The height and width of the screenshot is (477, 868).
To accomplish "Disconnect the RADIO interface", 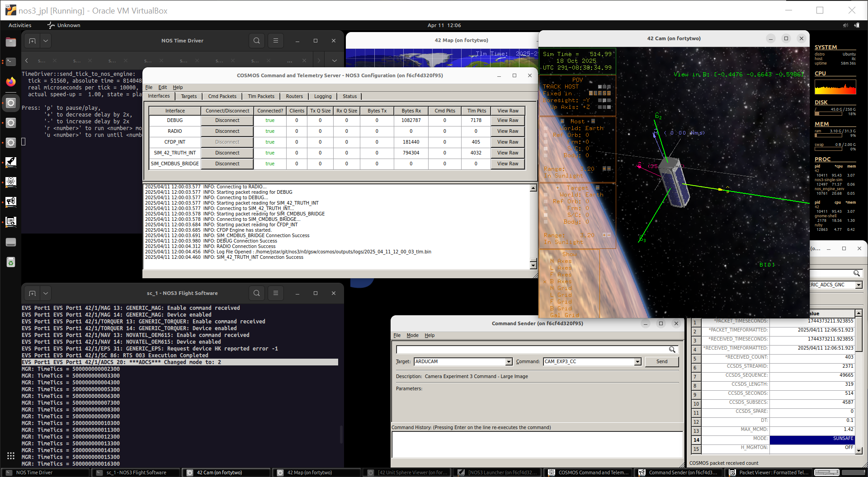I will pyautogui.click(x=227, y=131).
